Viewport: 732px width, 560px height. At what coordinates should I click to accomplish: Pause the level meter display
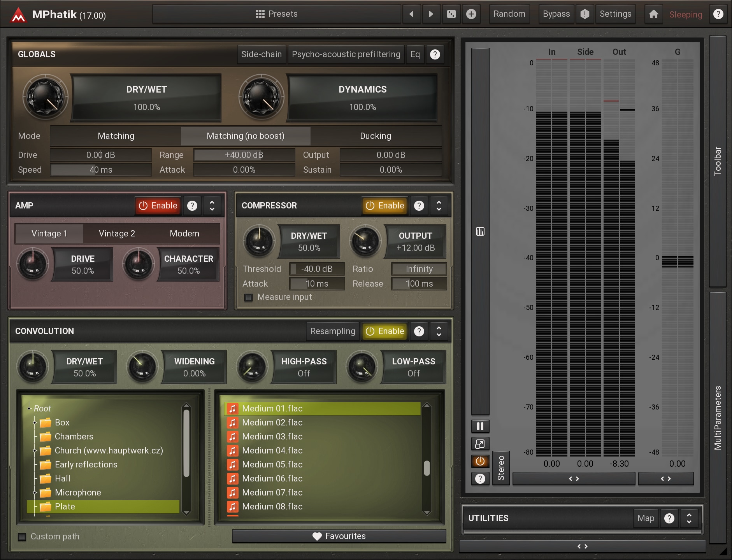[x=480, y=426]
